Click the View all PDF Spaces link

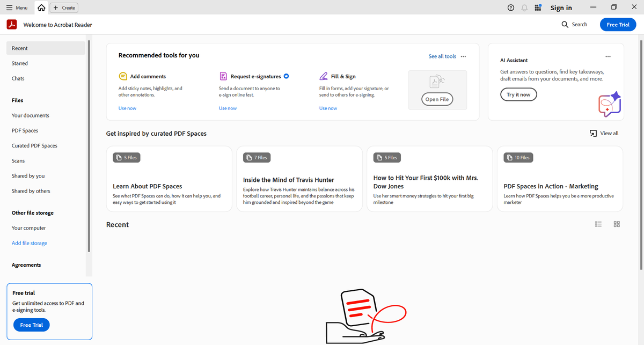tap(609, 133)
